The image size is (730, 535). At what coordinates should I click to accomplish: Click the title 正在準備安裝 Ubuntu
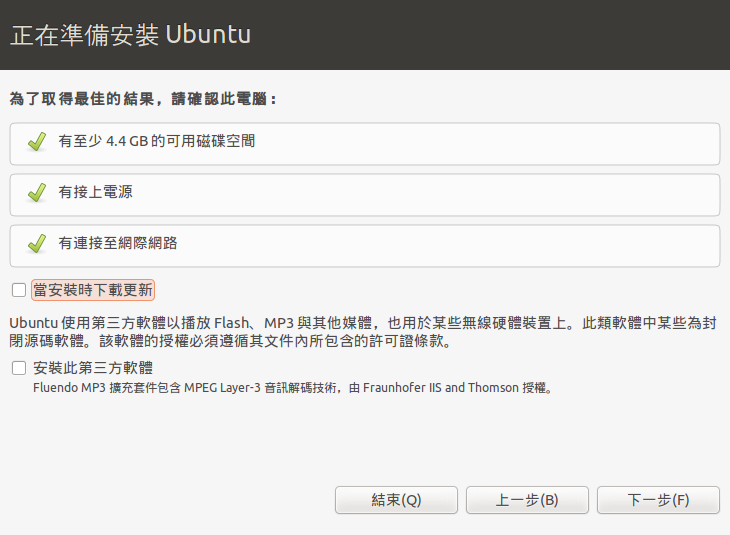pyautogui.click(x=130, y=35)
